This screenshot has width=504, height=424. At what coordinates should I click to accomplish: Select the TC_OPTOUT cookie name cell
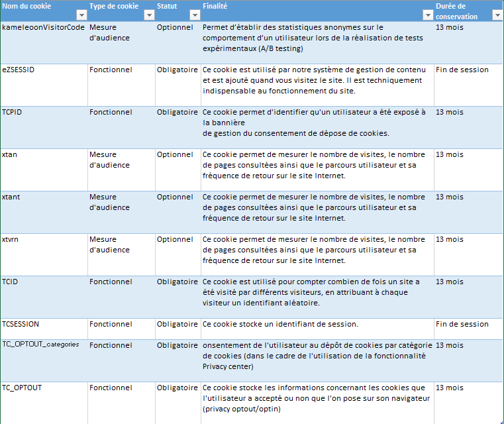tap(44, 403)
